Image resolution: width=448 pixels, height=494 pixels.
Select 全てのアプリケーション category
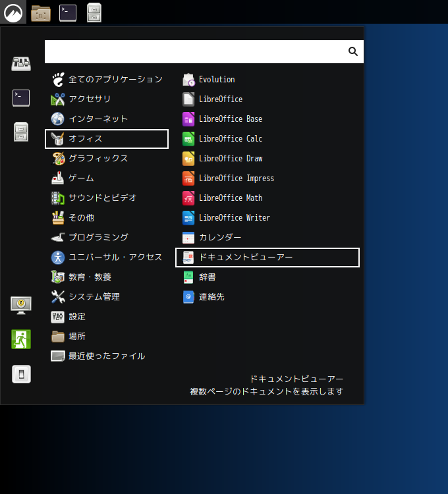(107, 80)
